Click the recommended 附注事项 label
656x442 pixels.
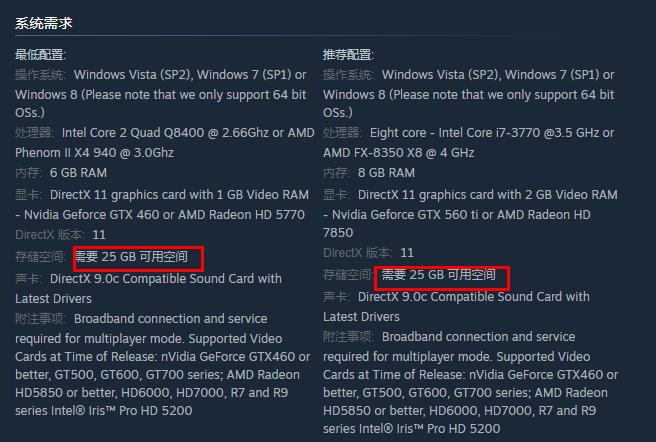[348, 337]
